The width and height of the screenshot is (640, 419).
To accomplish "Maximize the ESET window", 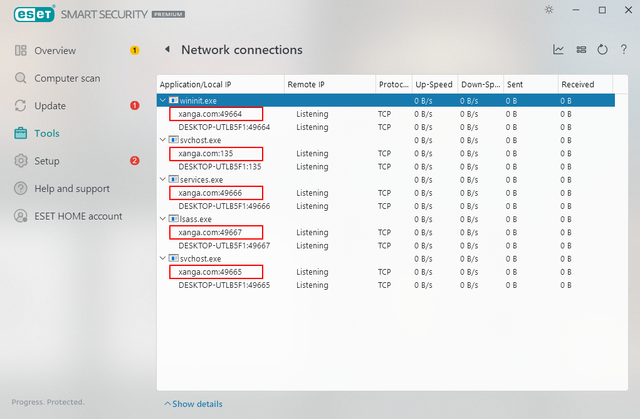I will pos(602,10).
